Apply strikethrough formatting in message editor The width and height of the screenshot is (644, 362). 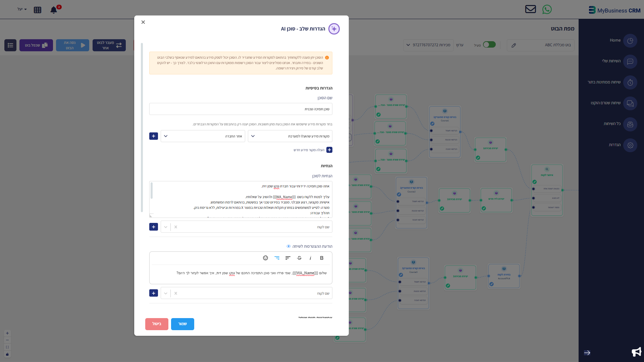coord(299,258)
